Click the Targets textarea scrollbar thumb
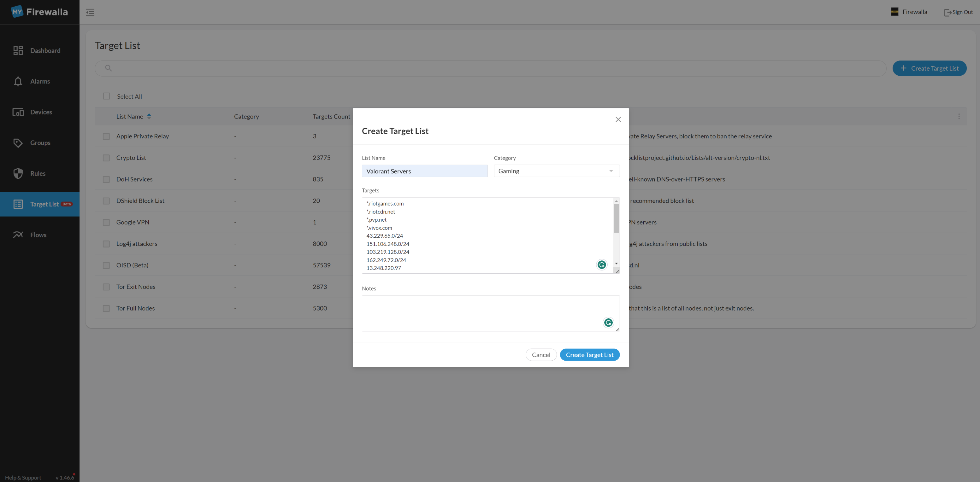The image size is (980, 482). 616,218
